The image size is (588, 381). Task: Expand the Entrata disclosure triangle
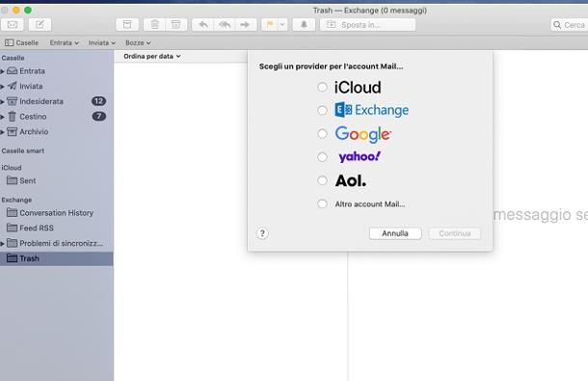tap(2, 71)
